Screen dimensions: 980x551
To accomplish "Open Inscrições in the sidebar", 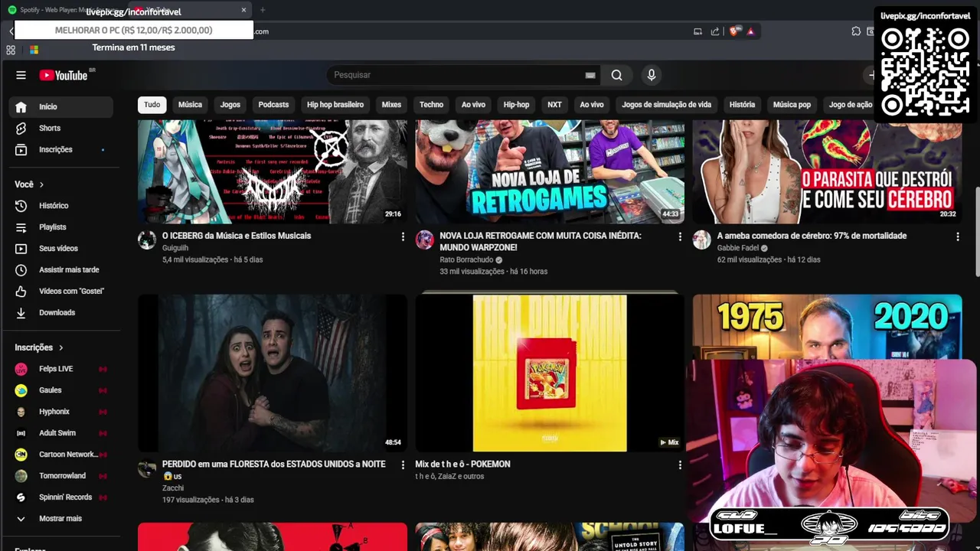I will pos(63,149).
